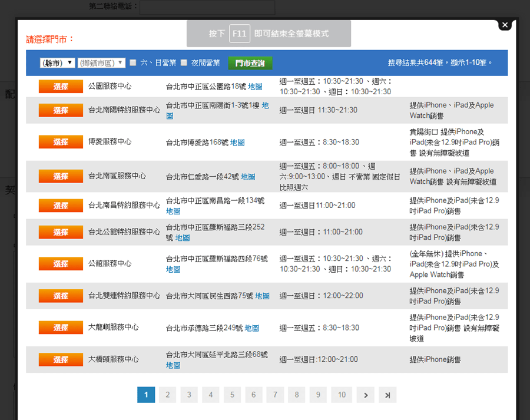Select 博愛服務中心 store
This screenshot has height=420, width=530.
point(61,142)
